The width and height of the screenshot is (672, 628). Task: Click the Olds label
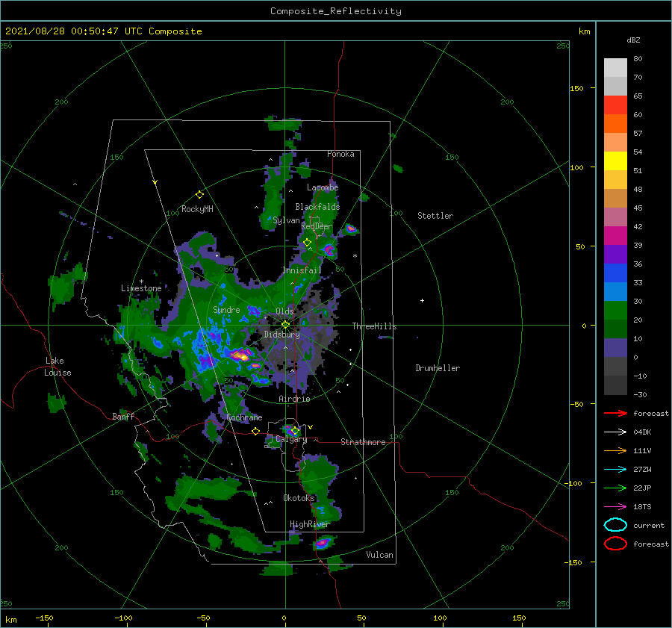(284, 311)
